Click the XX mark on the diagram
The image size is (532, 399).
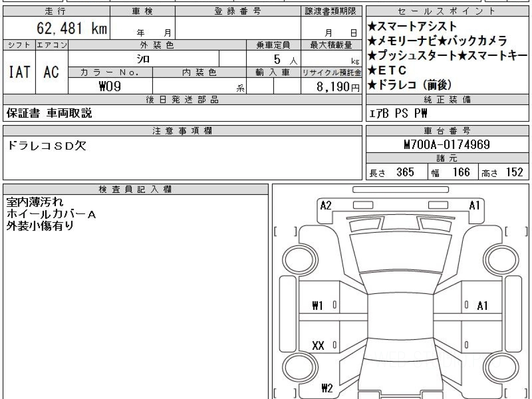pos(318,346)
